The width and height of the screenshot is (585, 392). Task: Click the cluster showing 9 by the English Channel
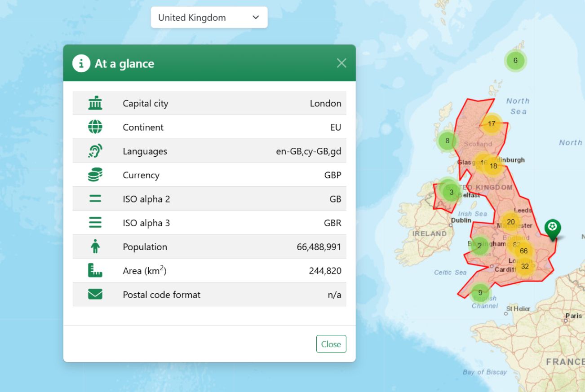[480, 292]
